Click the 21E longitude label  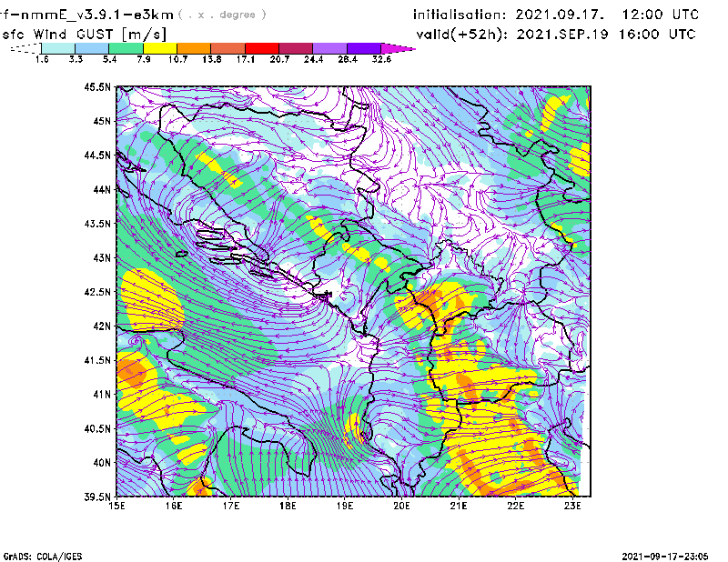tap(459, 506)
